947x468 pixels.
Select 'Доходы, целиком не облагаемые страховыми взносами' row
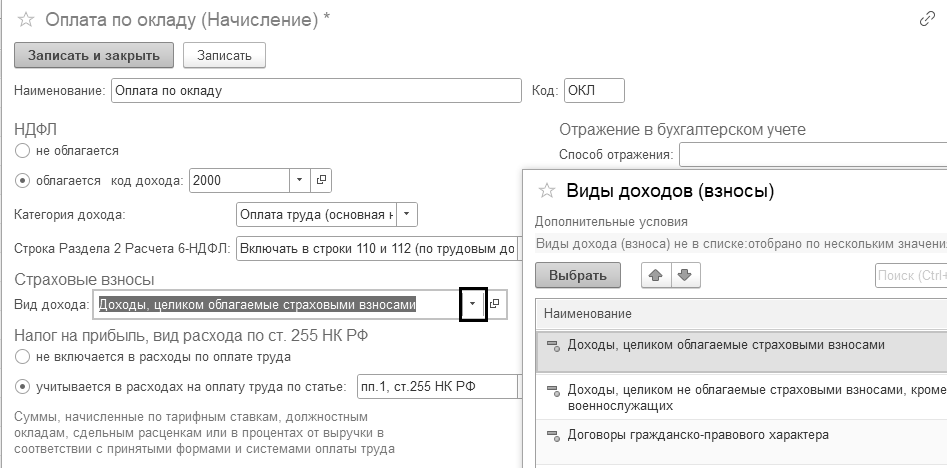(741, 397)
